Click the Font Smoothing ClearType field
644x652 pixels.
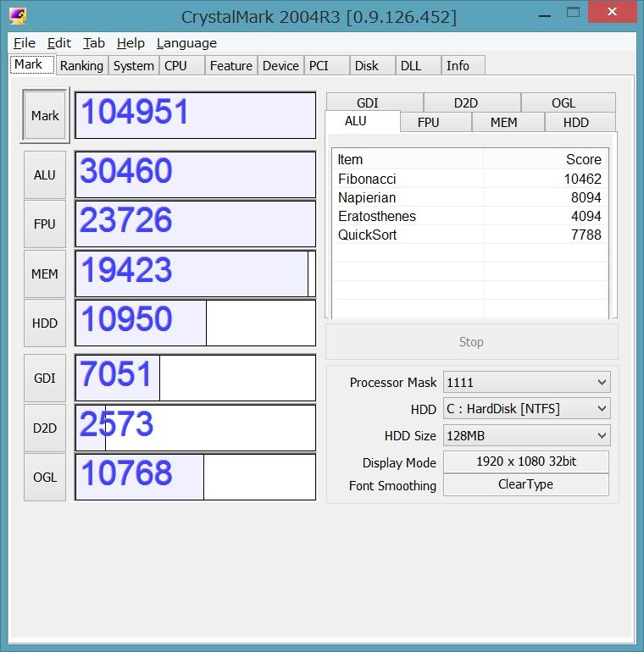526,484
